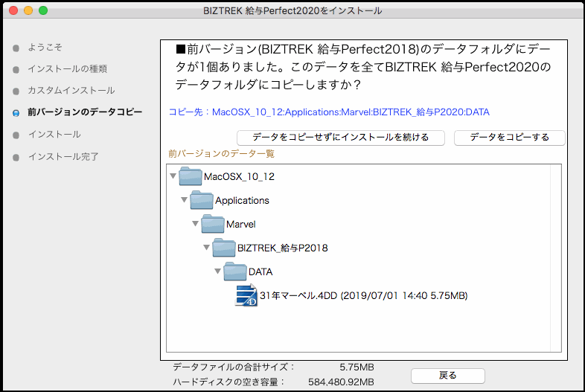Collapse the MacOSX_10_12 disclosure triangle
Image resolution: width=585 pixels, height=392 pixels.
click(173, 176)
